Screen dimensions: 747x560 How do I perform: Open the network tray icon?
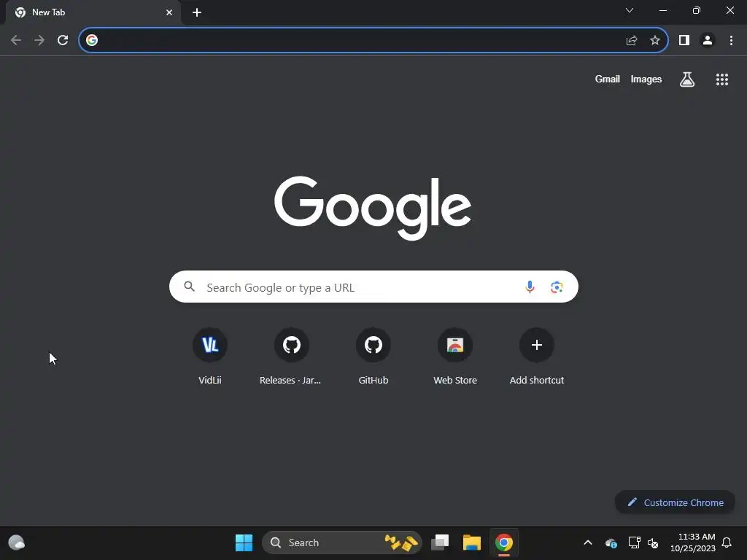tap(634, 542)
